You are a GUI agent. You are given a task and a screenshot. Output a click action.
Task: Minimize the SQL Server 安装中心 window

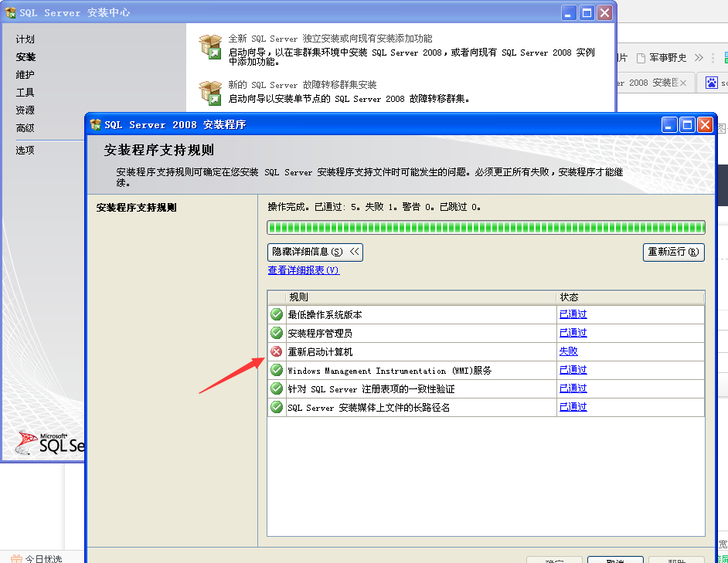coord(568,12)
